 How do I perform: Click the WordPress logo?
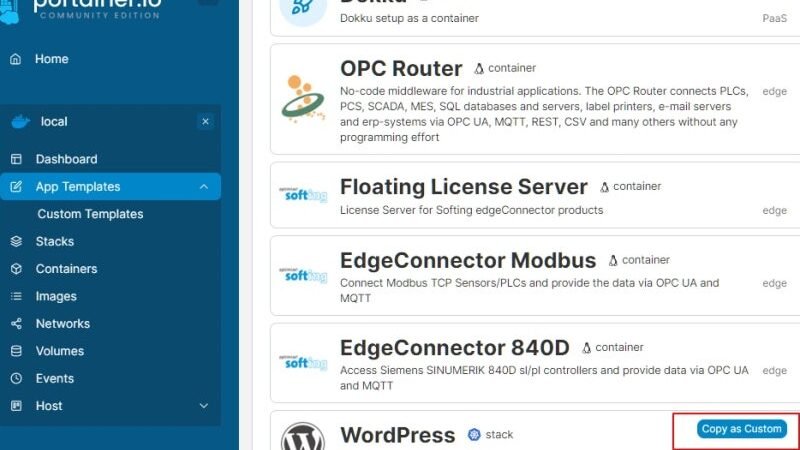coord(303,436)
